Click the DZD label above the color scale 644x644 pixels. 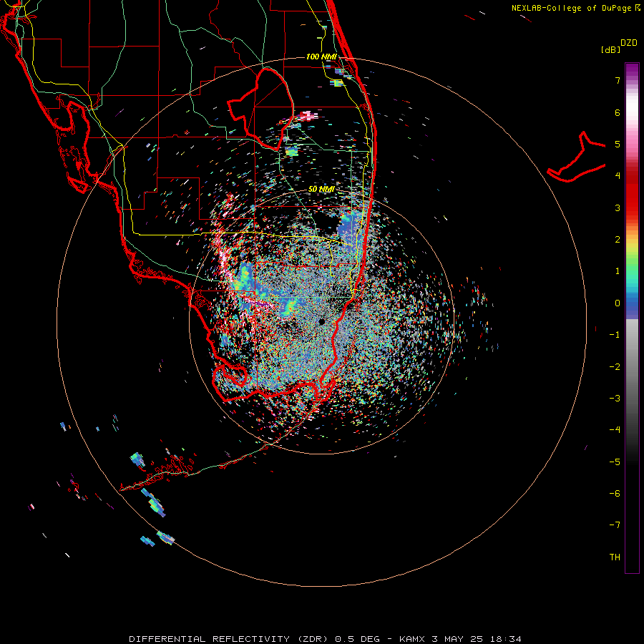coord(629,42)
